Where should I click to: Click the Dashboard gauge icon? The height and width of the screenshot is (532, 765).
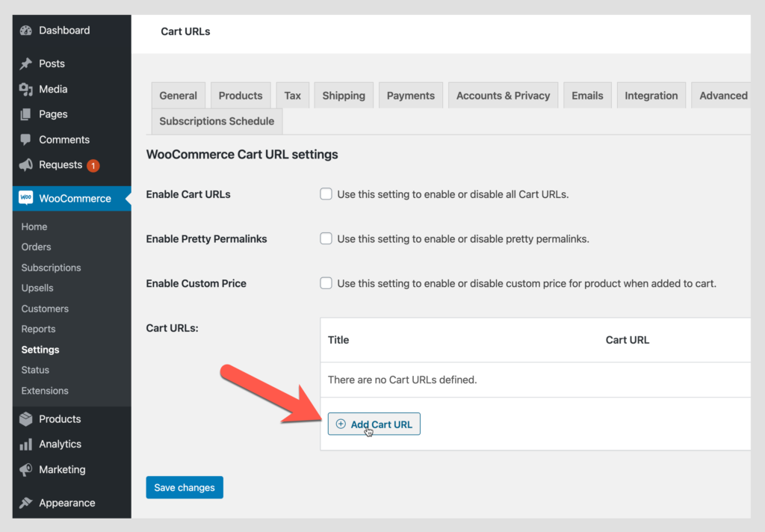tap(26, 30)
